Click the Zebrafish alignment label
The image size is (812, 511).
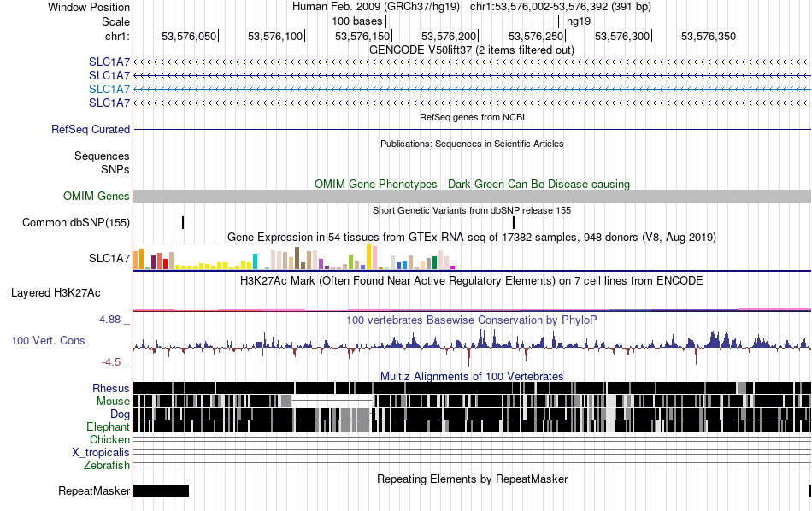tap(107, 465)
